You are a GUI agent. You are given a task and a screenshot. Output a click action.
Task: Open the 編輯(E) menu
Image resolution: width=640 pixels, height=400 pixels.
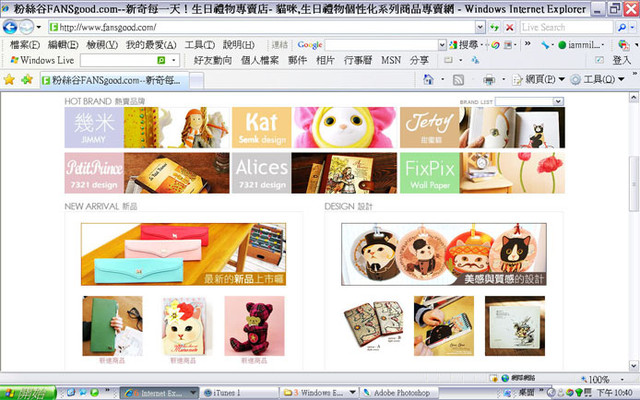63,45
